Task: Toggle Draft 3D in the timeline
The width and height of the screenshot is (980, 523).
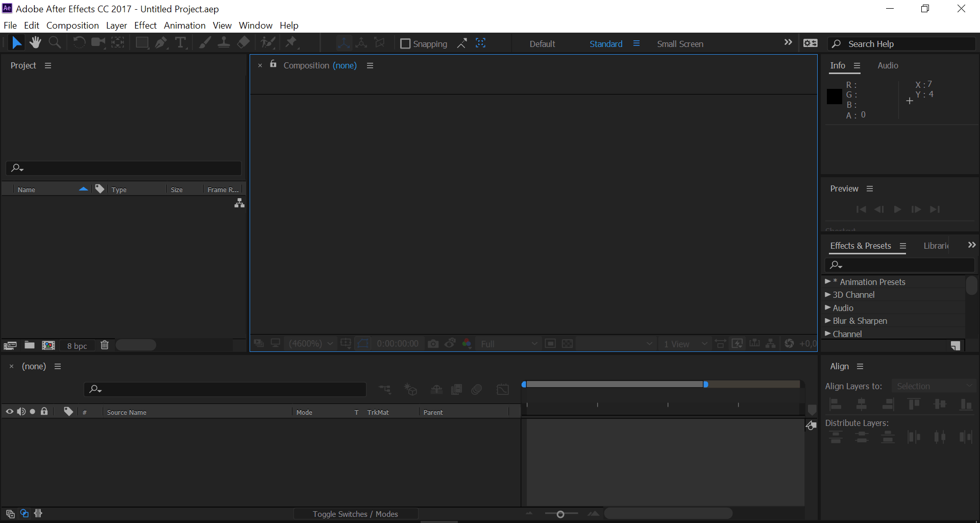Action: coord(410,390)
